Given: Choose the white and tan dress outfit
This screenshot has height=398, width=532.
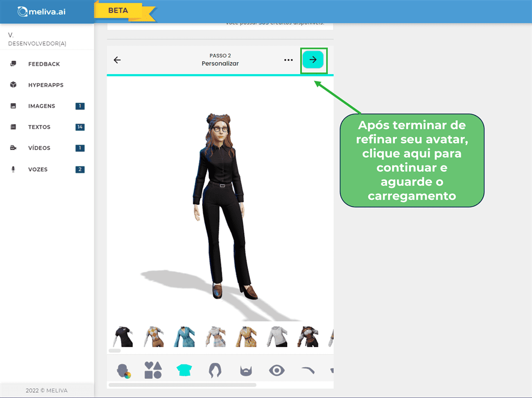Looking at the screenshot, I should tap(216, 337).
